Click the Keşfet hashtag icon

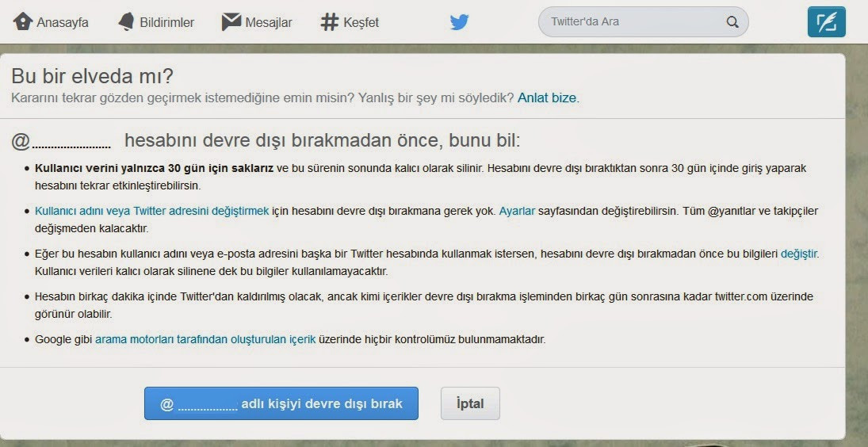click(330, 21)
